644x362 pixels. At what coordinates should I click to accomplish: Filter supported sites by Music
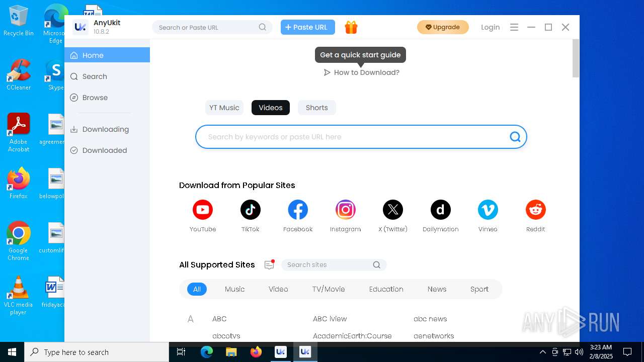tap(234, 289)
